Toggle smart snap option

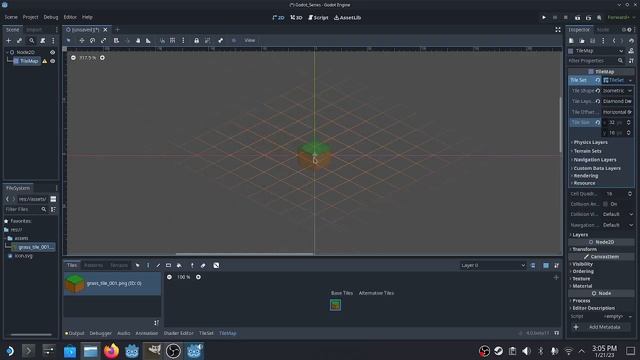(162, 40)
